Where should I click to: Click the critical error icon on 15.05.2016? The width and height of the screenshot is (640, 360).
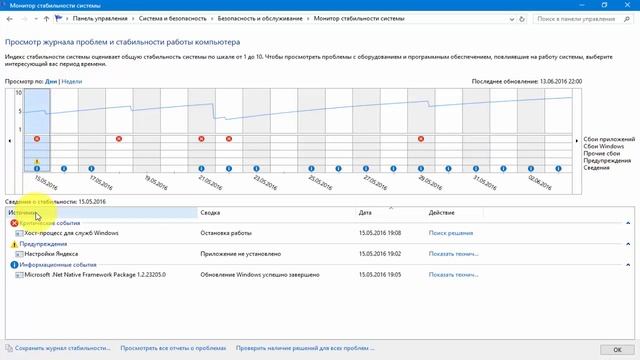pos(37,139)
